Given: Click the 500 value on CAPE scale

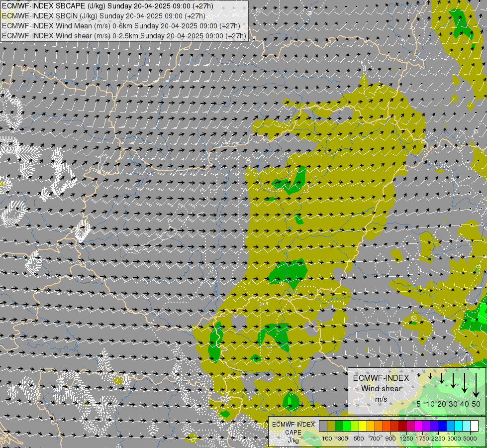Looking at the screenshot, I should tap(359, 439).
